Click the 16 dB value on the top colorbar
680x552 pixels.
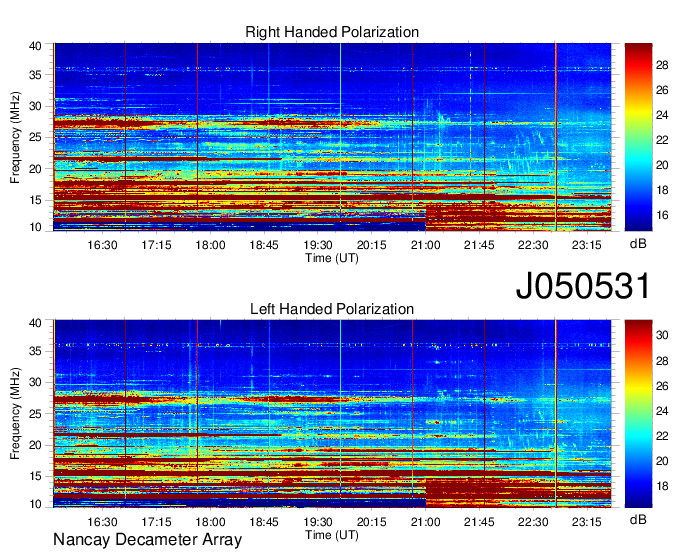pyautogui.click(x=662, y=215)
